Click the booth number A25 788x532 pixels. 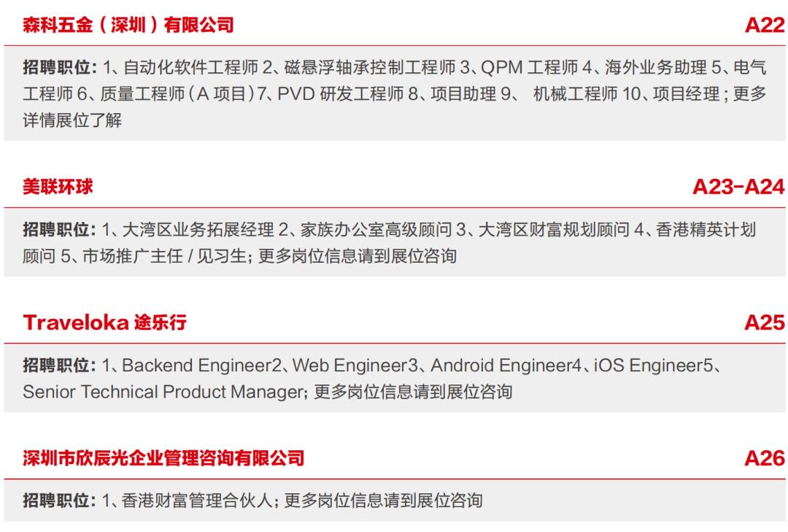point(764,323)
